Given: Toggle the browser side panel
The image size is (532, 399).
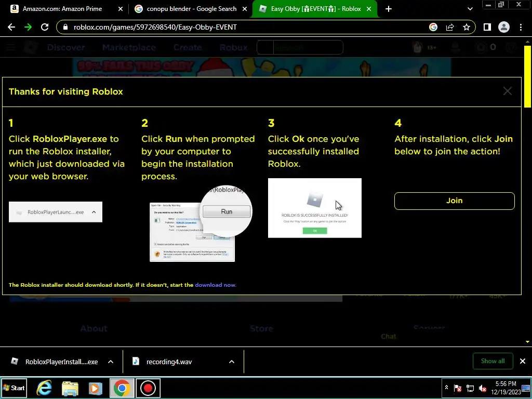Looking at the screenshot, I should pos(487,27).
